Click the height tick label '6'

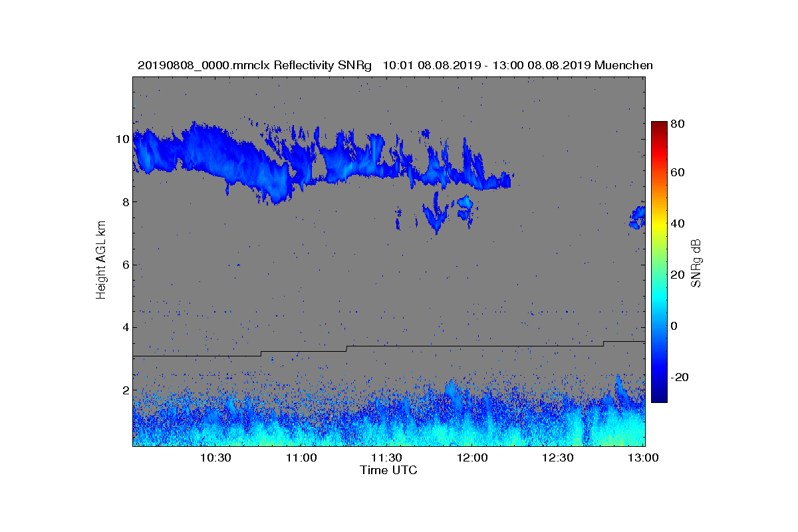(x=125, y=265)
